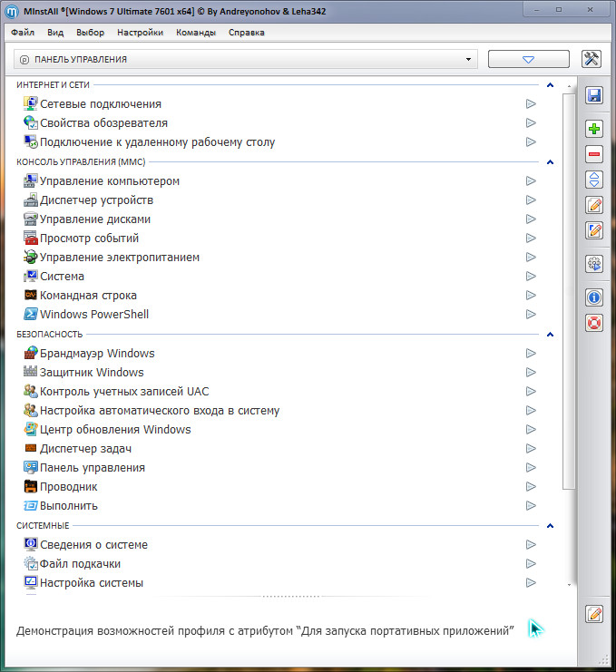Screen dimensions: 616x672
Task: Click the pencil icon beside the description
Action: pos(594,614)
